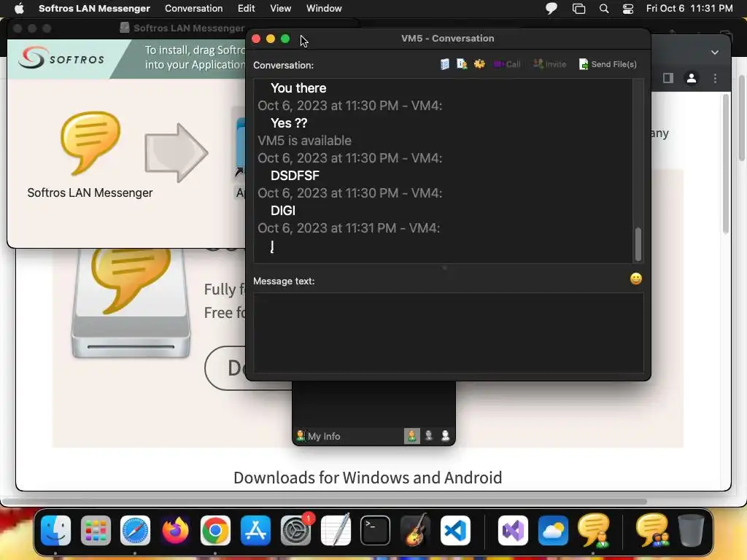Click the browser page vertical scrollbar
747x560 pixels.
pyautogui.click(x=726, y=163)
